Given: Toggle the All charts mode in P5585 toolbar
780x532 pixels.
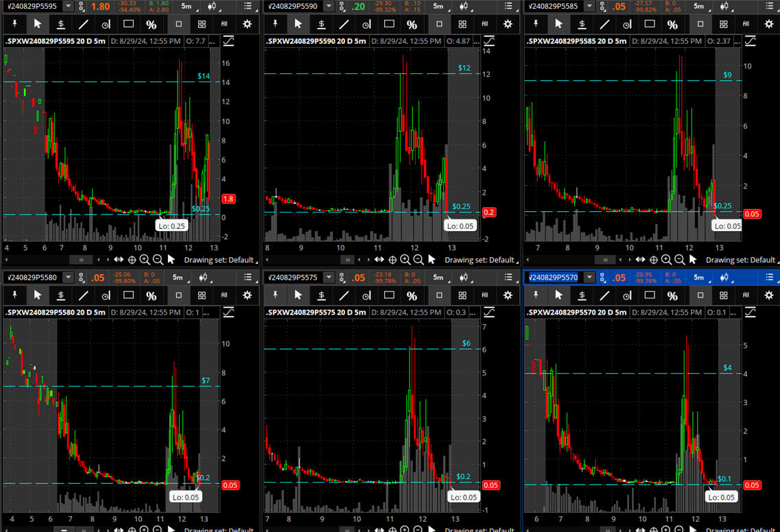Looking at the screenshot, I should point(746,24).
